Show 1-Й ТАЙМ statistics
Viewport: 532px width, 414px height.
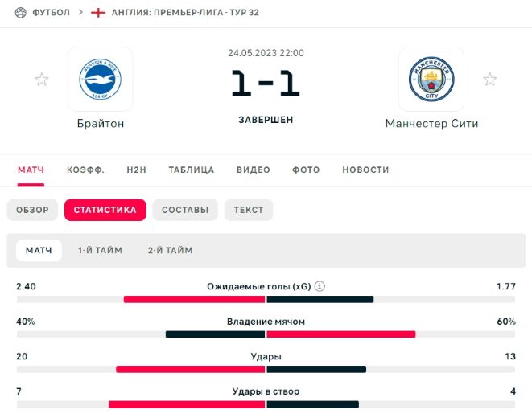pos(101,250)
